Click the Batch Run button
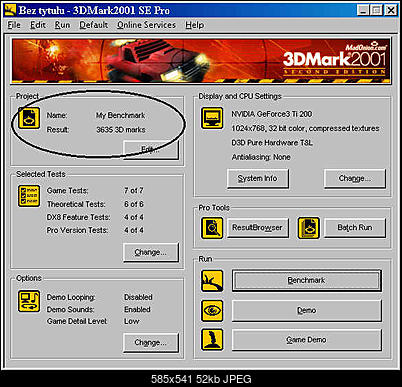 tap(355, 228)
